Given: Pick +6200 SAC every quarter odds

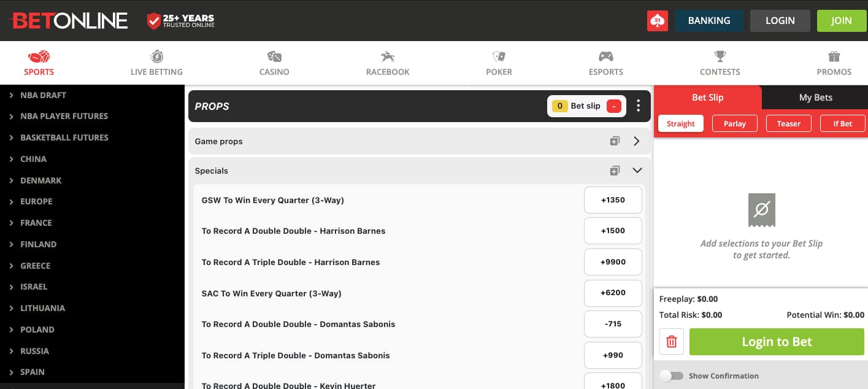Looking at the screenshot, I should tap(613, 293).
